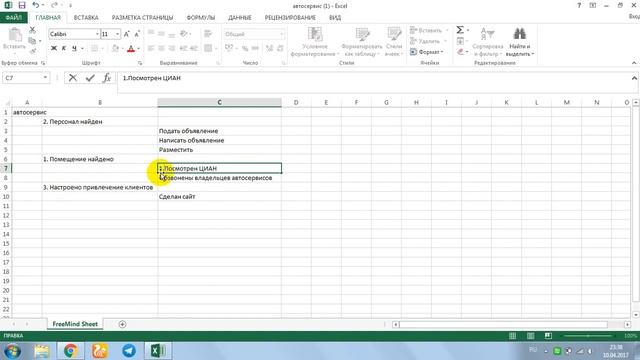Click in the formula bar text

(x=151, y=78)
